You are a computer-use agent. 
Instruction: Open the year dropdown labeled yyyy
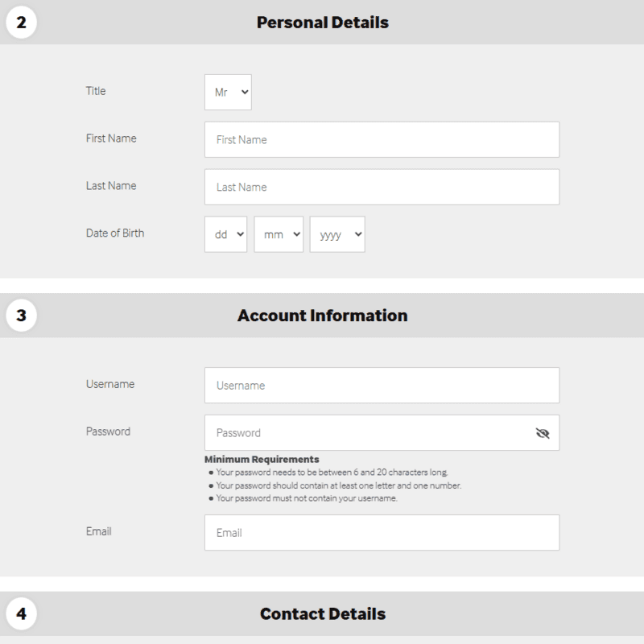click(337, 234)
